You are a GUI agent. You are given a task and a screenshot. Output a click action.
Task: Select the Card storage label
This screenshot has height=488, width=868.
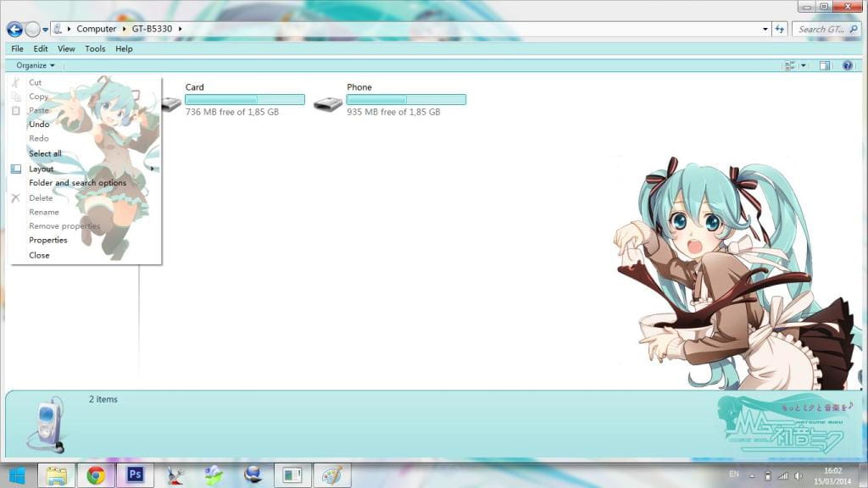coord(194,87)
